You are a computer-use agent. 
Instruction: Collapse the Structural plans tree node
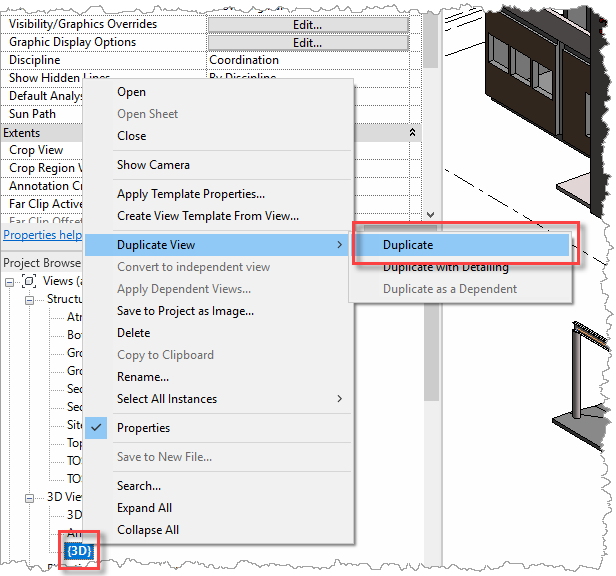(29, 300)
